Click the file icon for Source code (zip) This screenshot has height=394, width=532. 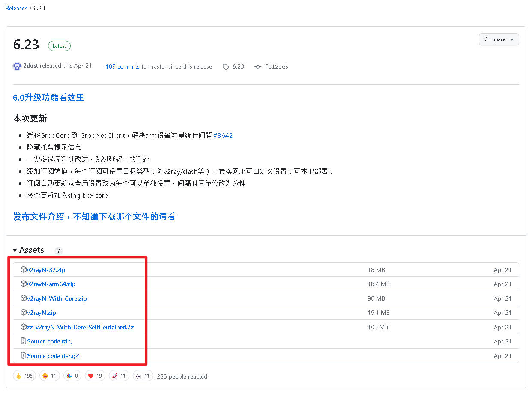click(x=24, y=341)
